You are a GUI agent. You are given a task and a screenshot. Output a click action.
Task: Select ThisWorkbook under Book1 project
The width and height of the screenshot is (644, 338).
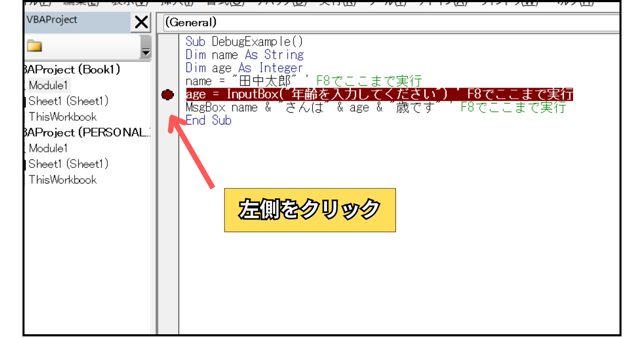[x=62, y=116]
